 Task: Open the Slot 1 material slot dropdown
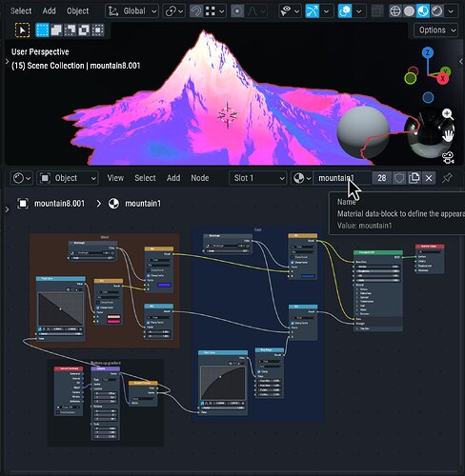point(258,178)
